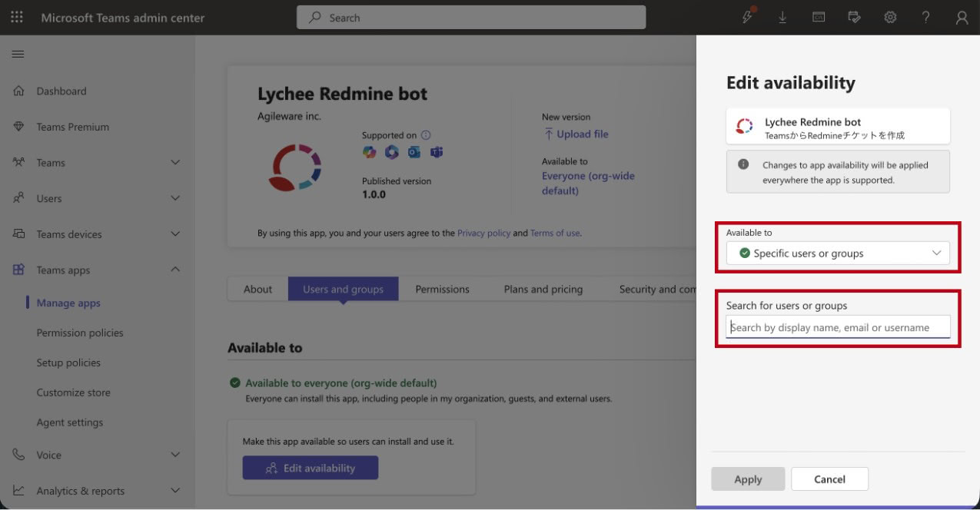Viewport: 980px width, 510px height.
Task: Open the Plans and pricing tab
Action: click(x=543, y=289)
